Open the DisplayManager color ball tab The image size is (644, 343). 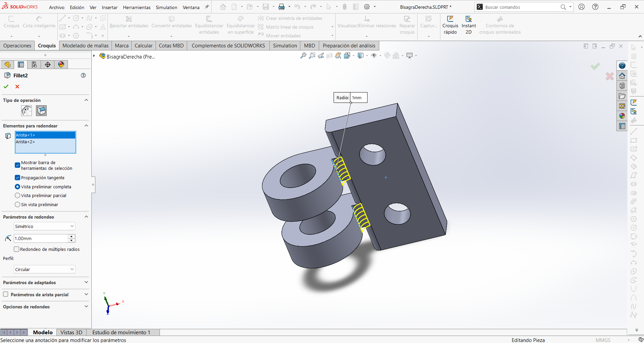61,65
